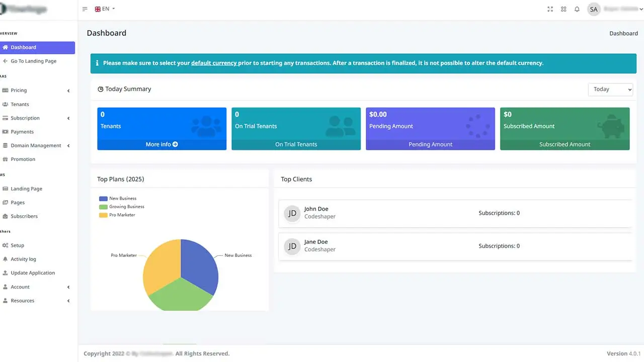Click More info on Tenants card
The height and width of the screenshot is (362, 644).
162,144
